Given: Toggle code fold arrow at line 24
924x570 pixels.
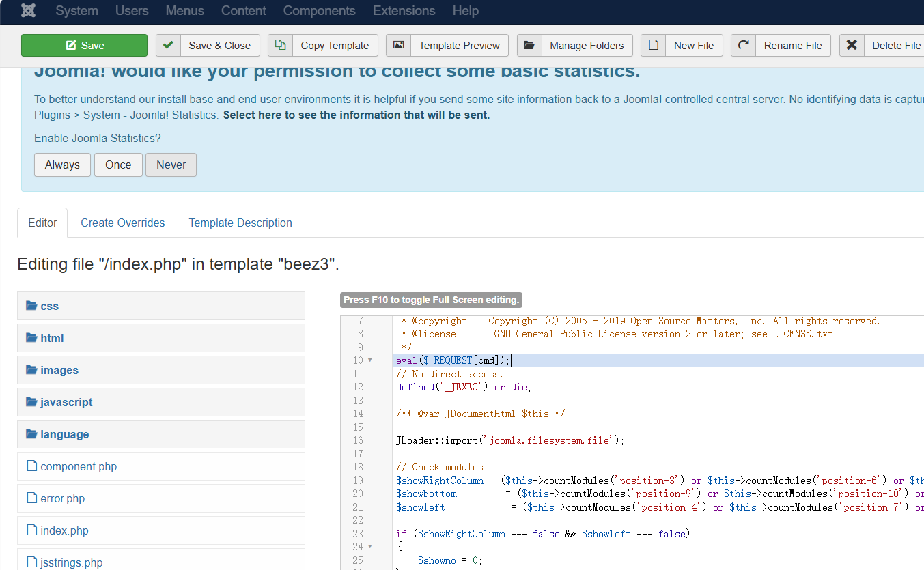Looking at the screenshot, I should point(370,547).
